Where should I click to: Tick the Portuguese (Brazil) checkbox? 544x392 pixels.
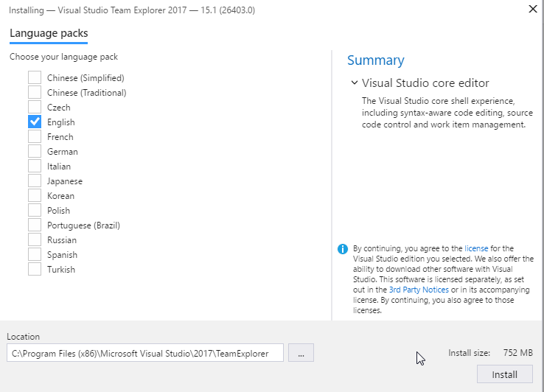tap(35, 225)
